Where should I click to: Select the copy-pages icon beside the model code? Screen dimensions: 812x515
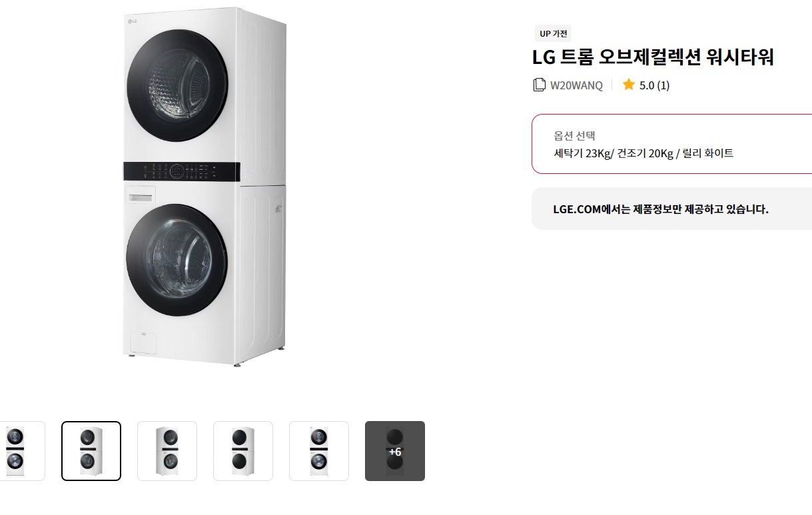tap(539, 85)
